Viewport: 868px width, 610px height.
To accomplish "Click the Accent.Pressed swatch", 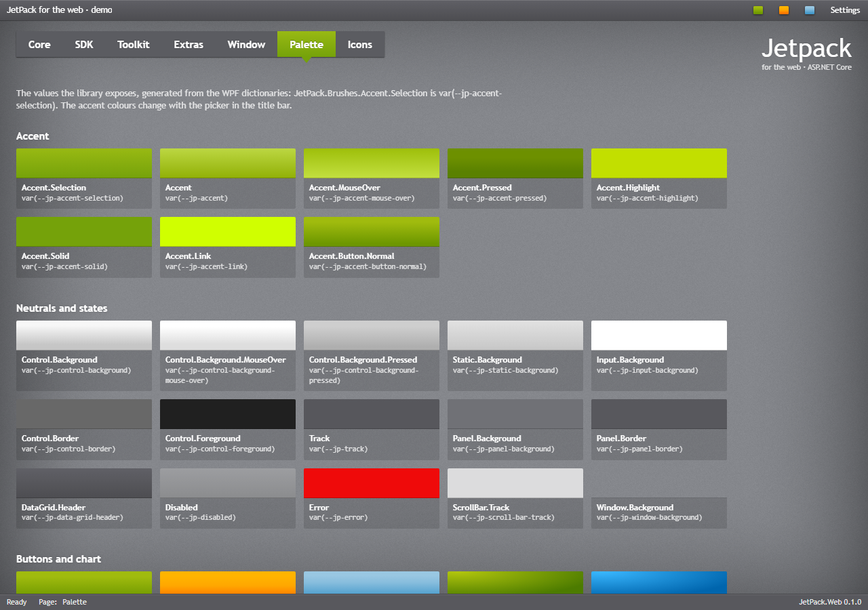I will click(515, 163).
